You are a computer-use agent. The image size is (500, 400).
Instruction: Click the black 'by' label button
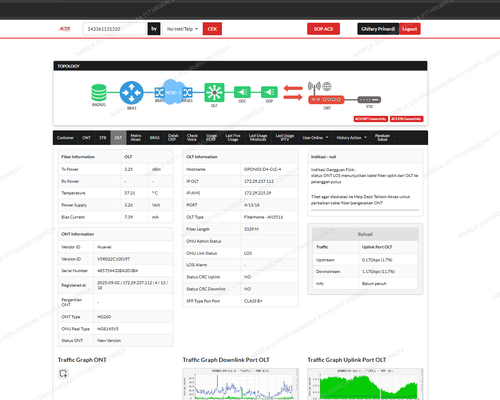[154, 29]
